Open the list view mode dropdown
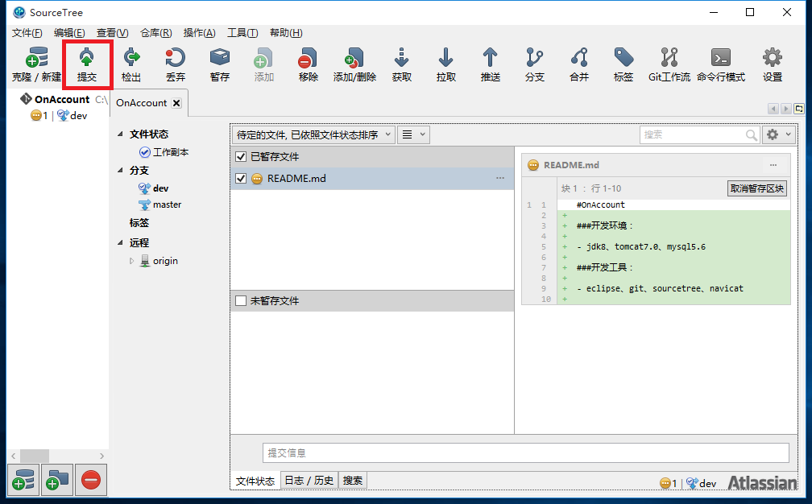Image resolution: width=812 pixels, height=504 pixels. [x=414, y=135]
